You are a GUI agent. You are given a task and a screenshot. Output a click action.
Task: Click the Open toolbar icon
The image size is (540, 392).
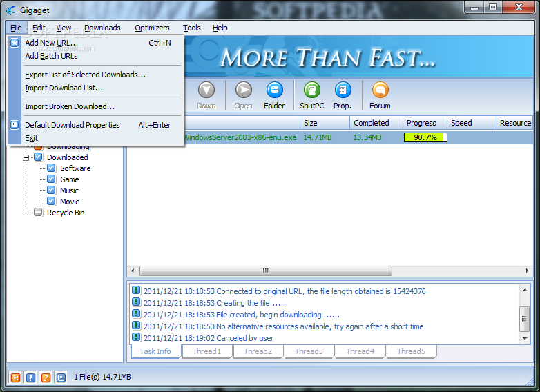click(x=244, y=90)
